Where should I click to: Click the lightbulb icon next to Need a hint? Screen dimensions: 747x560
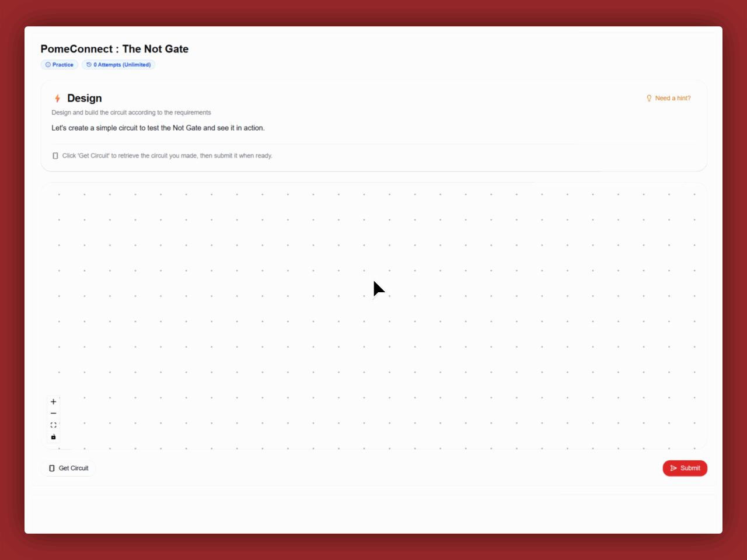click(x=649, y=98)
